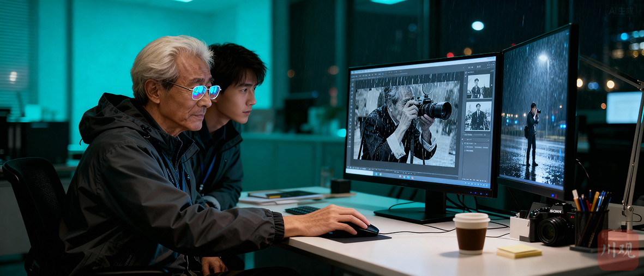Click the Photoshop app icon in the window's top-left corner
The image size is (644, 276).
pyautogui.click(x=352, y=71)
